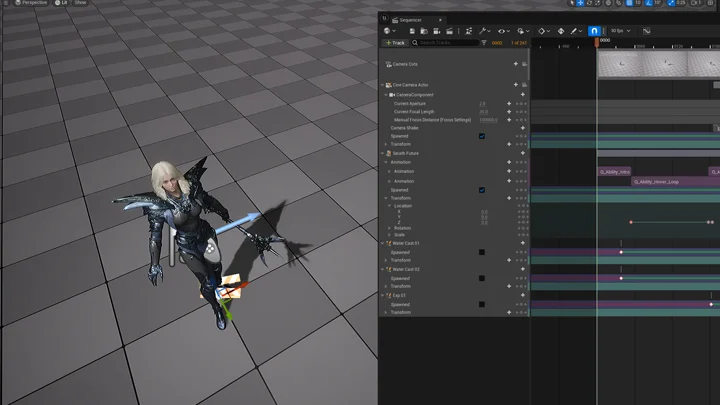This screenshot has width=720, height=405.
Task: Select the Water Cast 01 spawn keyframe
Action: click(x=621, y=252)
